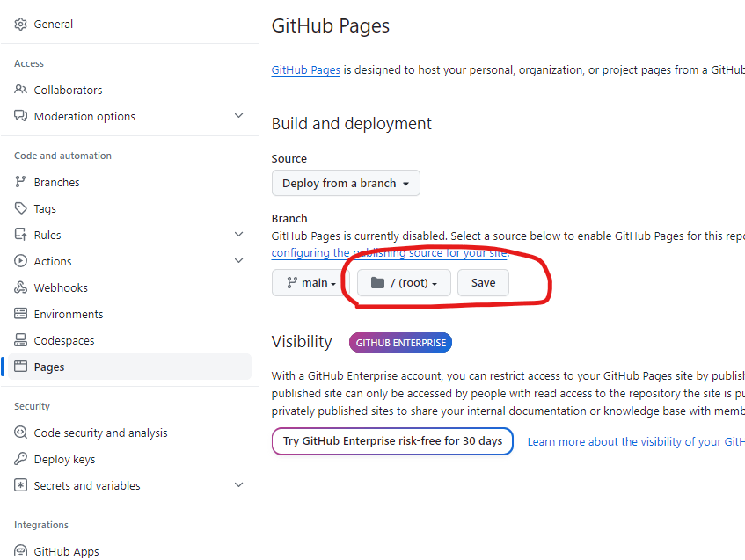Click the General gear icon
Screen dimensions: 745x560
(x=20, y=24)
